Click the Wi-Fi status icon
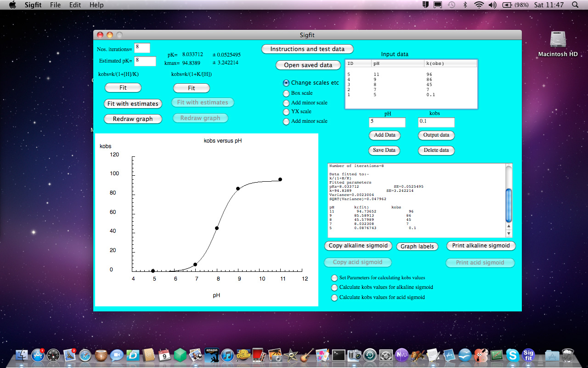Screen dimensions: 588x368 click(479, 5)
